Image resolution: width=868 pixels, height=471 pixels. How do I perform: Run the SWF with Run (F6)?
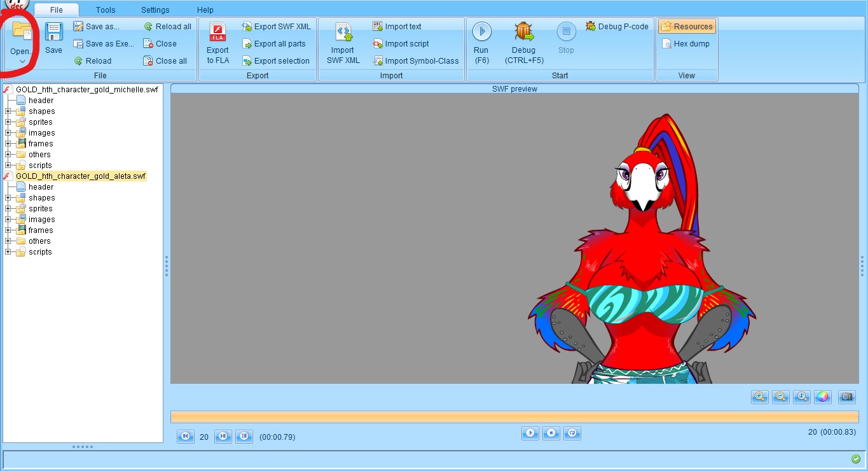pos(481,43)
